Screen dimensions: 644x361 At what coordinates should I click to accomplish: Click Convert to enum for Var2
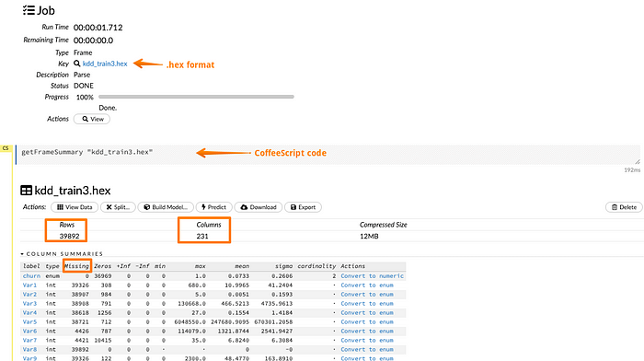pos(367,295)
